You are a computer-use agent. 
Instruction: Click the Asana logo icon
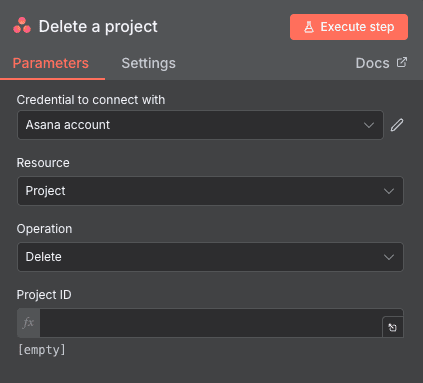[x=22, y=26]
